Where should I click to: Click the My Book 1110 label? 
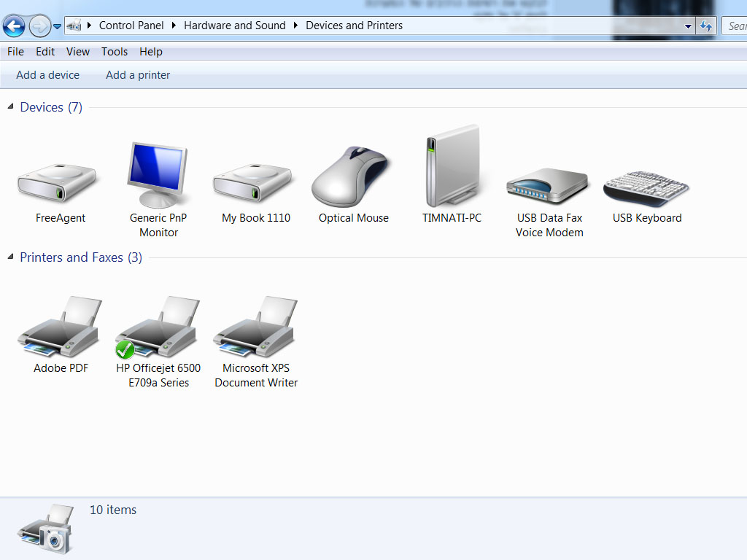click(x=256, y=217)
